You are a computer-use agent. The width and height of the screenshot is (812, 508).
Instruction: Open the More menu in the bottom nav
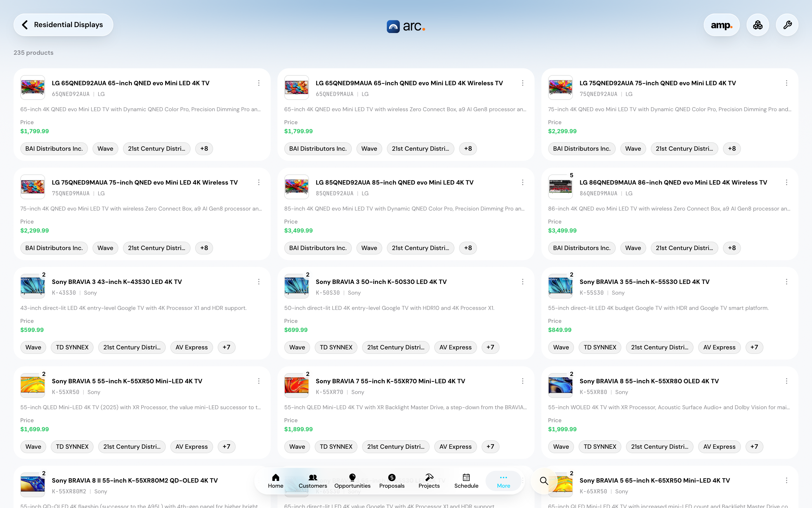click(x=503, y=481)
